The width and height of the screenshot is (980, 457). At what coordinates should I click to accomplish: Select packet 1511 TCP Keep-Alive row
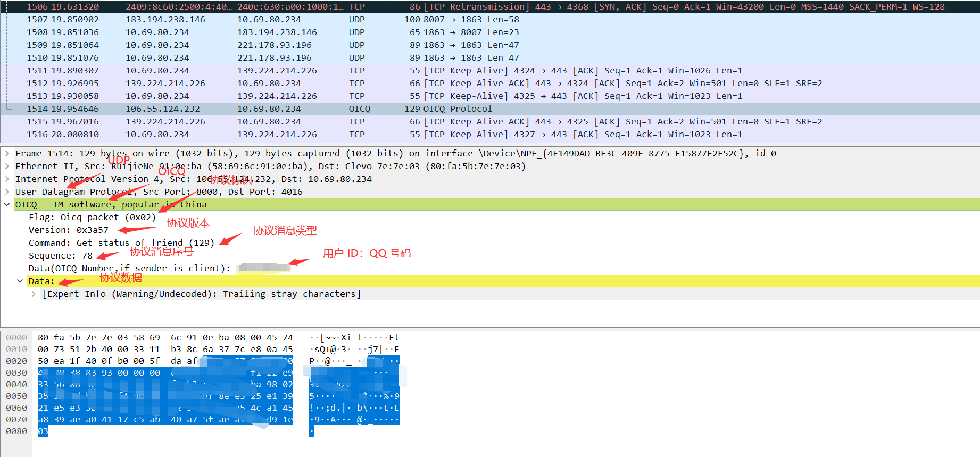point(490,70)
